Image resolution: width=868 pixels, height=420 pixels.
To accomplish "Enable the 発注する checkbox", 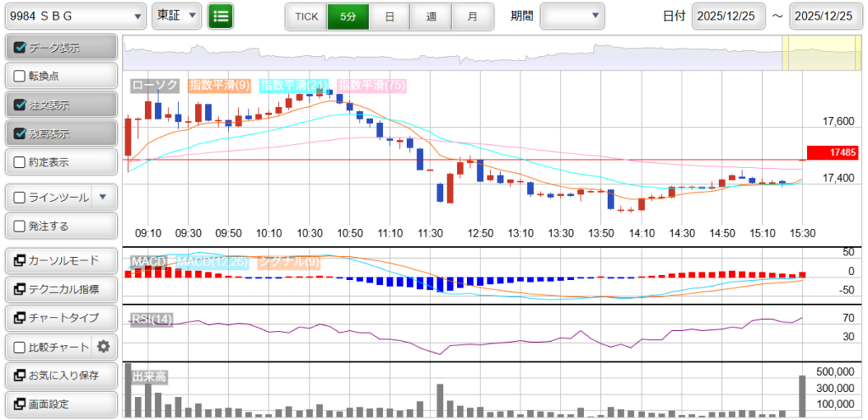I will click(x=20, y=226).
